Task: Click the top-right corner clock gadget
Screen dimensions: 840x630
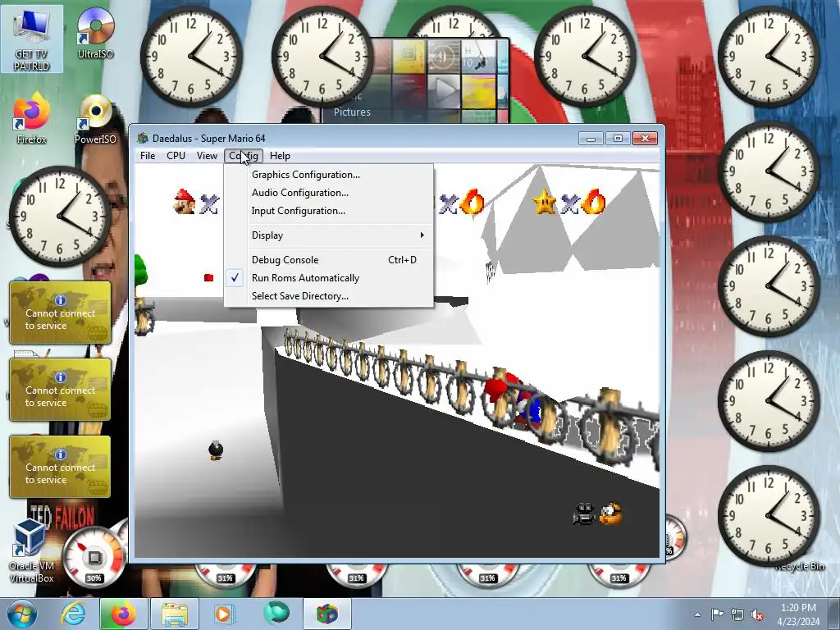Action: 768,57
